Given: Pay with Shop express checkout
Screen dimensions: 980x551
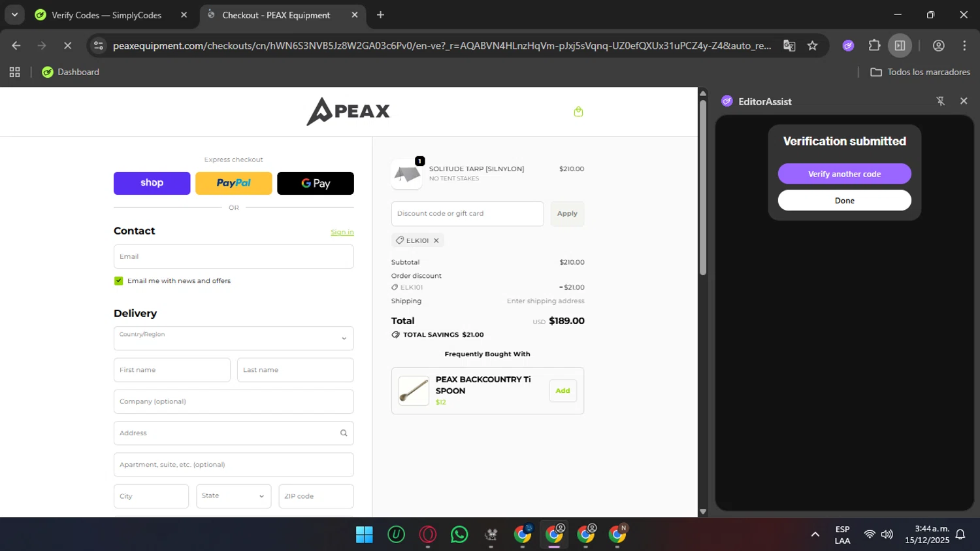Looking at the screenshot, I should tap(152, 183).
